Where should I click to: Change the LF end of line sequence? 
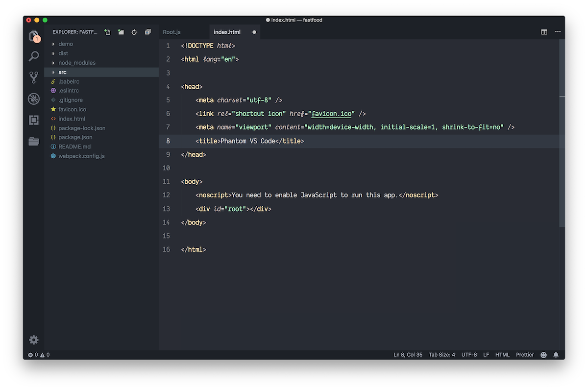tap(486, 355)
